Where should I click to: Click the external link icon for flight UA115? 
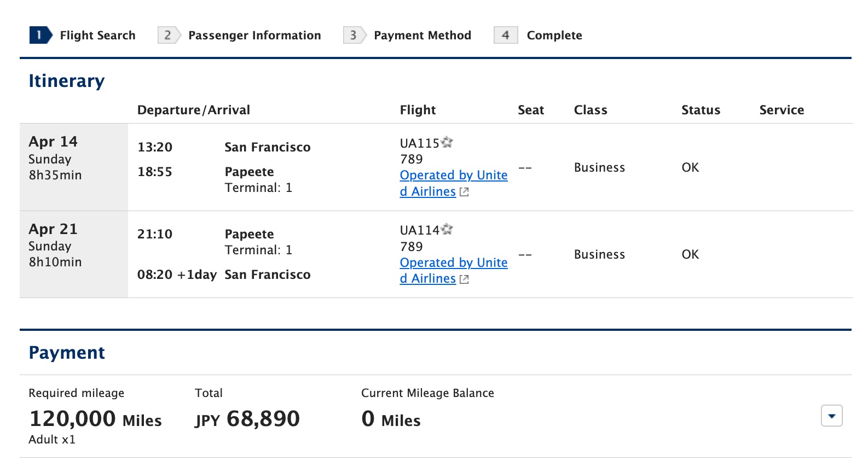pyautogui.click(x=464, y=192)
